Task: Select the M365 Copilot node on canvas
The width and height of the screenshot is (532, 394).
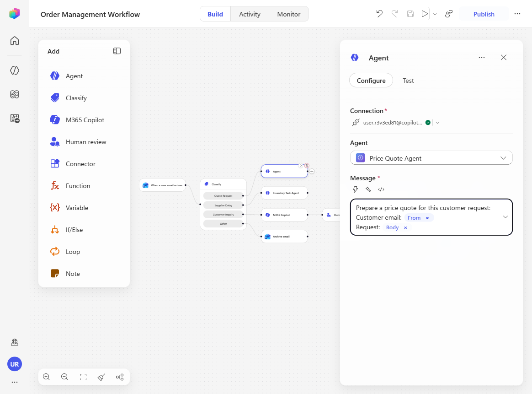Action: [284, 215]
